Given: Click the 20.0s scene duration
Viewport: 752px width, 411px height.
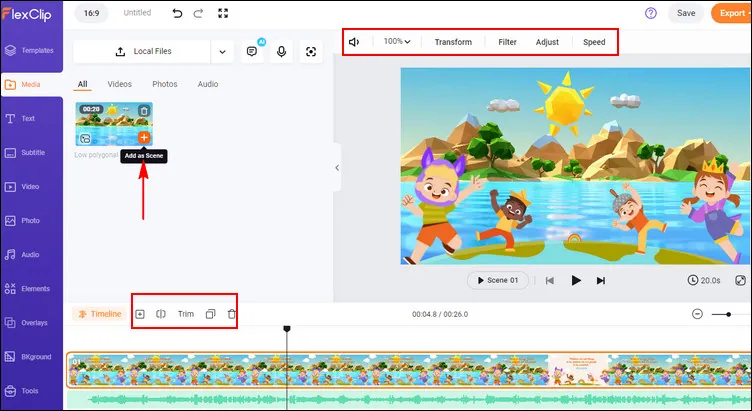Looking at the screenshot, I should click(704, 280).
